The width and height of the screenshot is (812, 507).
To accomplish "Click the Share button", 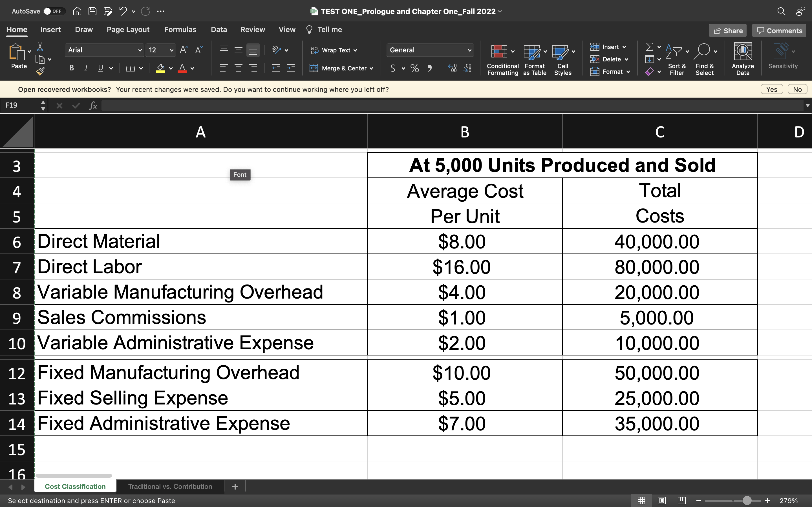I will (x=728, y=30).
